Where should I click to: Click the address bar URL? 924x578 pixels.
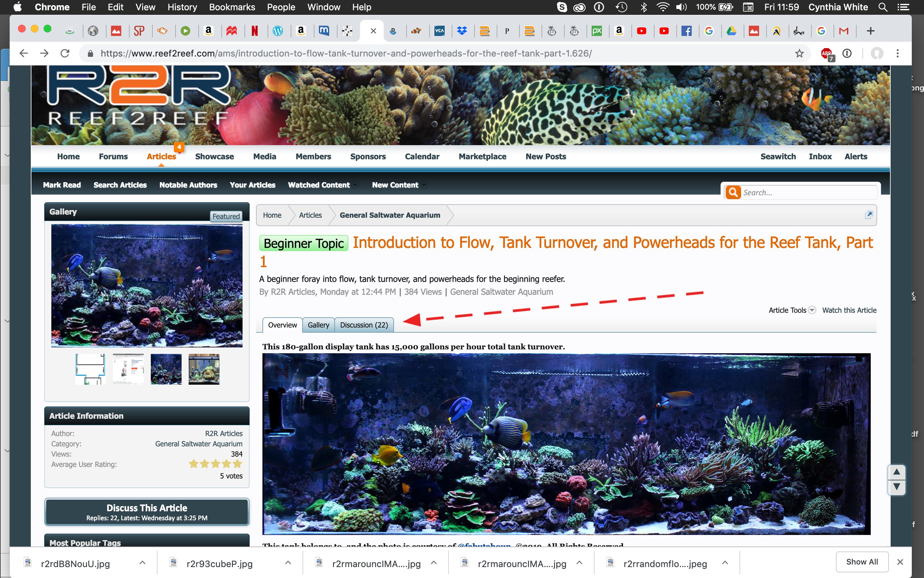pos(346,53)
